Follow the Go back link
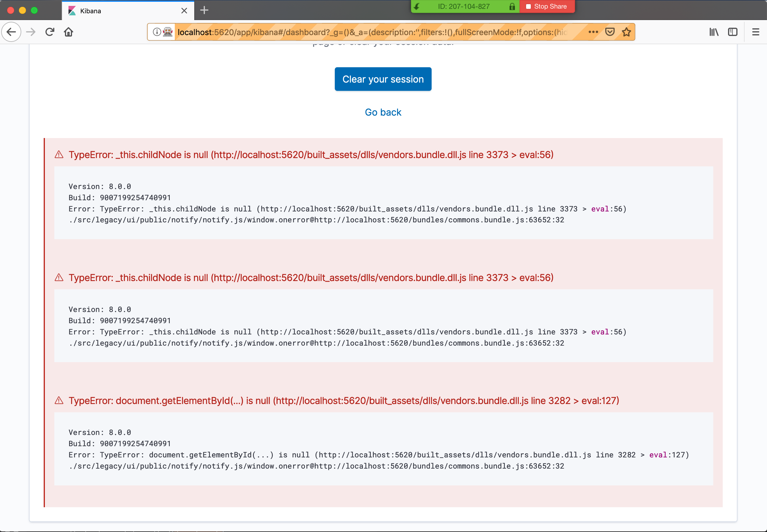 [383, 112]
